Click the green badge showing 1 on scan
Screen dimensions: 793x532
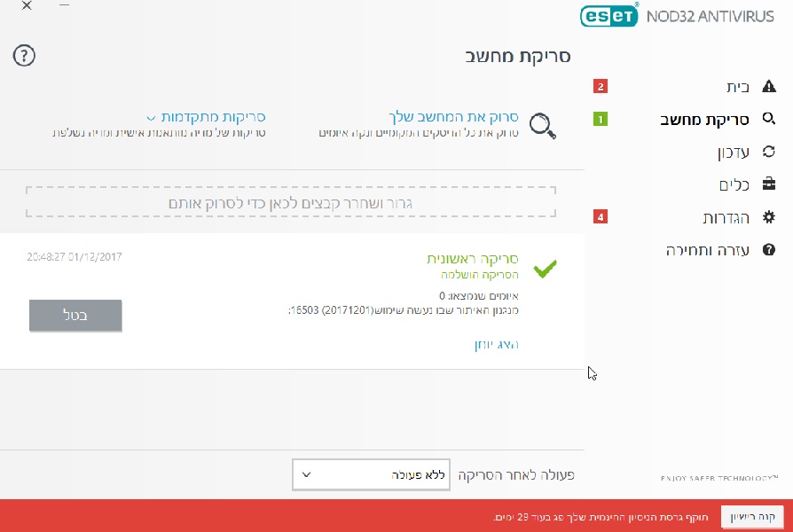[x=601, y=119]
